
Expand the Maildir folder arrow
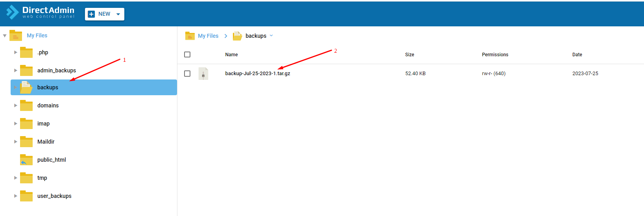click(16, 142)
